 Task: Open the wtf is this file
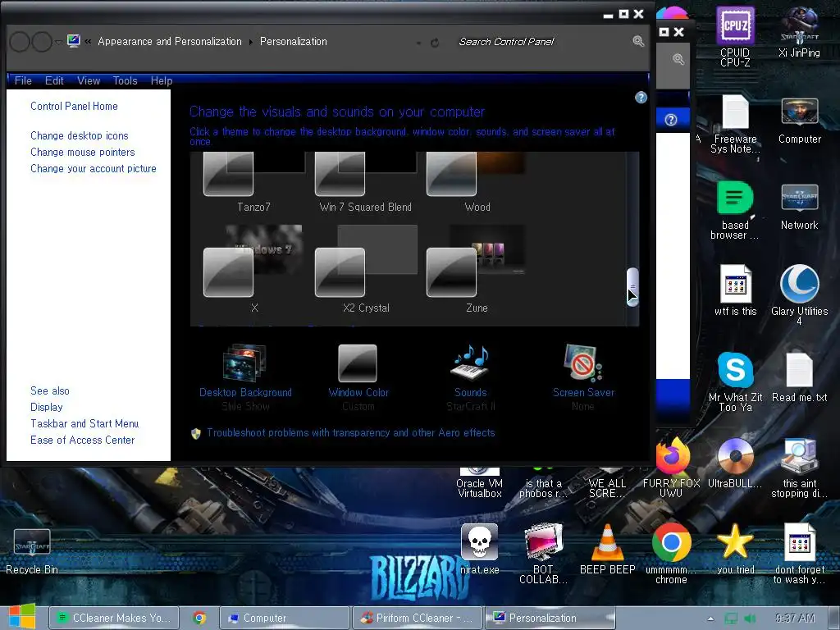(735, 290)
